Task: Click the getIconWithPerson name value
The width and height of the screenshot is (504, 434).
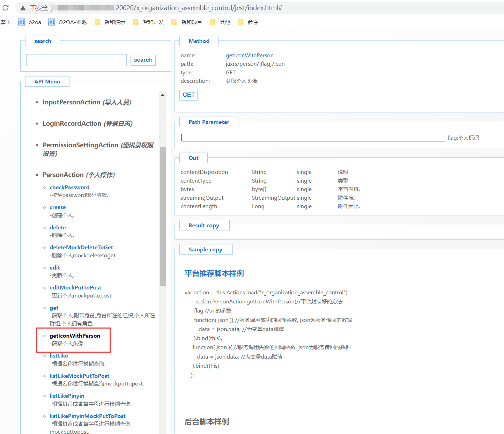Action: [250, 56]
